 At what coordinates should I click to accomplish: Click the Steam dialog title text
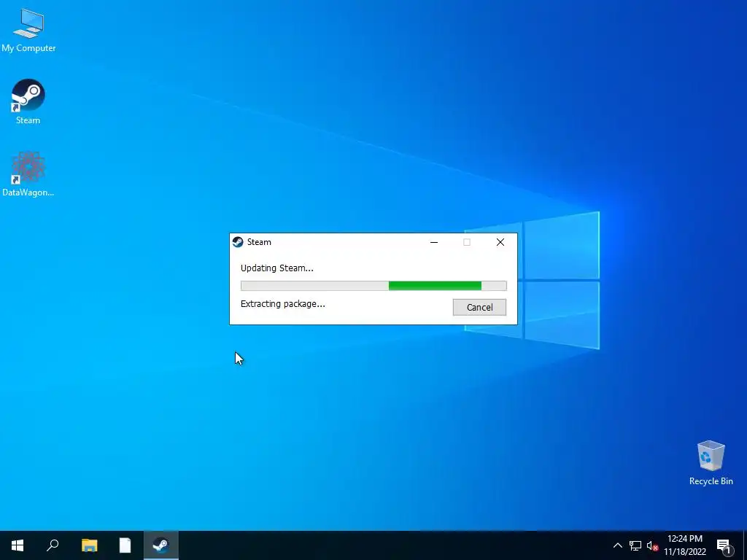259,242
